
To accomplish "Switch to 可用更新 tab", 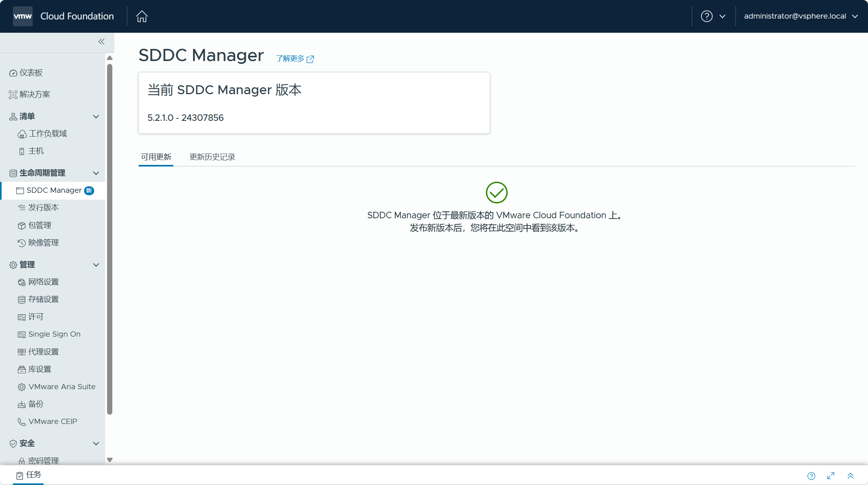I will pos(156,157).
